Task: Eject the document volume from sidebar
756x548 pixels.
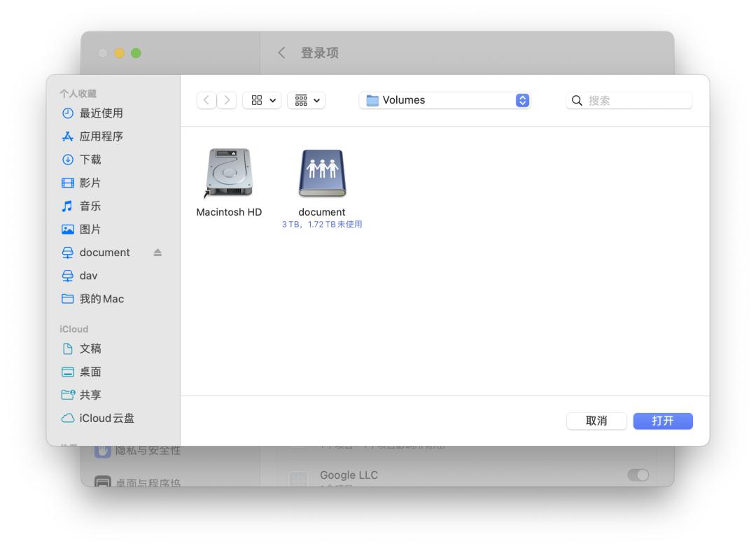Action: pyautogui.click(x=158, y=252)
